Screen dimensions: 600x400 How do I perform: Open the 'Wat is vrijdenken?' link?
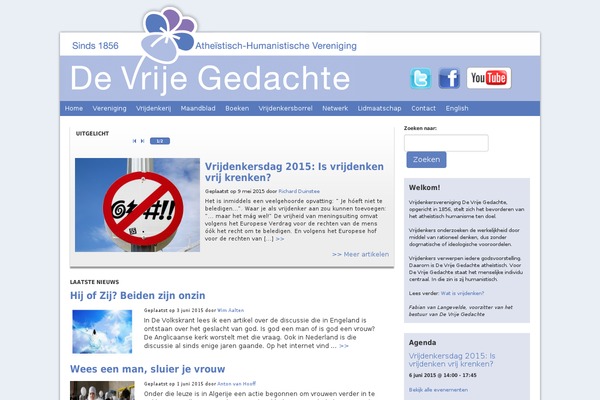click(462, 293)
